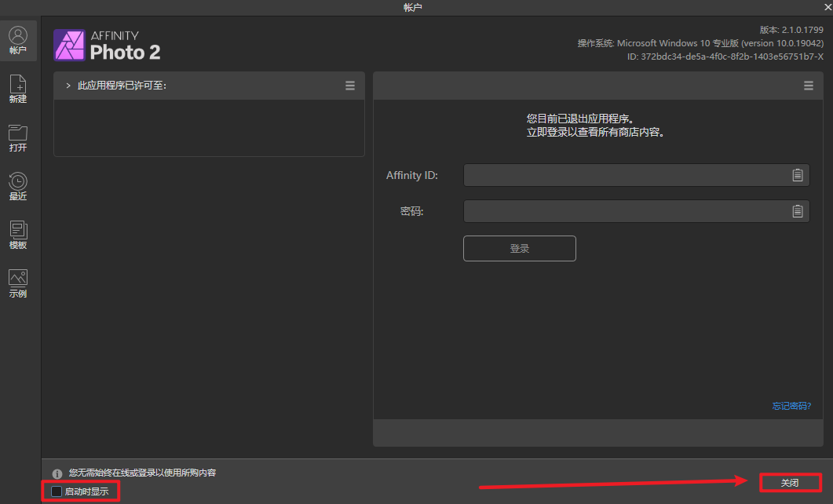Click the empty license list area
Image resolution: width=833 pixels, height=504 pixels.
point(209,127)
